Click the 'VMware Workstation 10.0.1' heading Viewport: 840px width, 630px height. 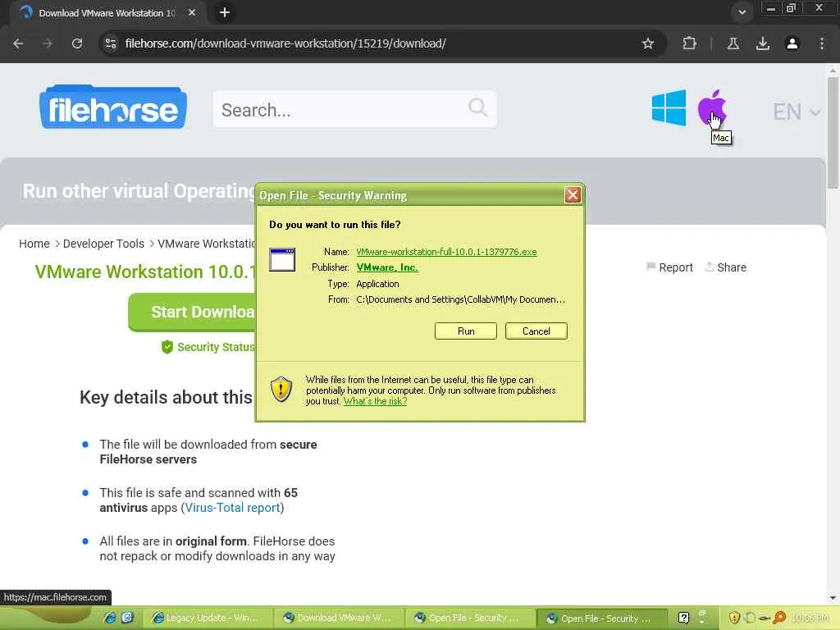coord(145,272)
